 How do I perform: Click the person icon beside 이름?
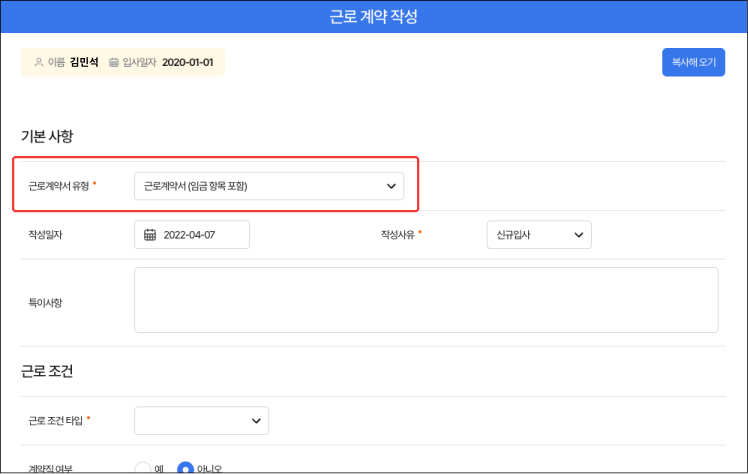point(39,62)
